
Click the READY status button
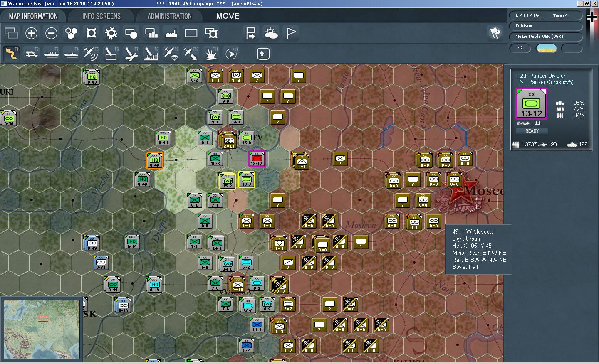tap(532, 131)
